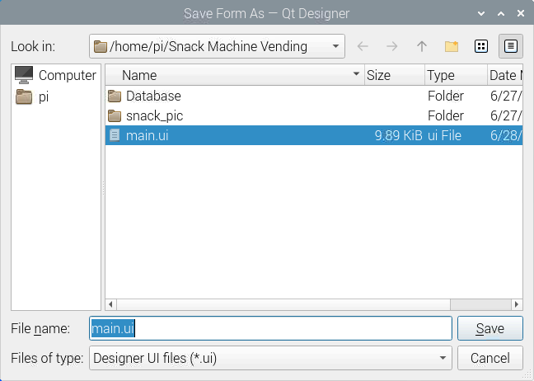This screenshot has width=534, height=381.
Task: Switch to Detail View mode
Action: coord(511,46)
